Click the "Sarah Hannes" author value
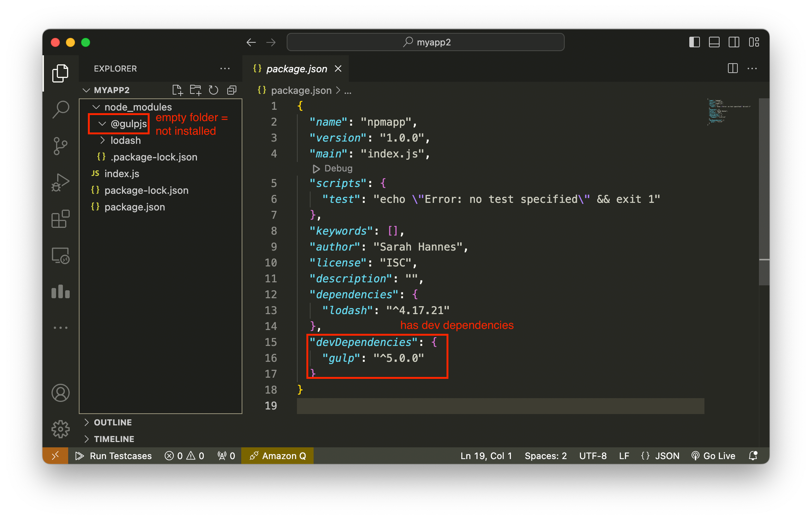Screen dimensions: 812x520 click(x=418, y=247)
